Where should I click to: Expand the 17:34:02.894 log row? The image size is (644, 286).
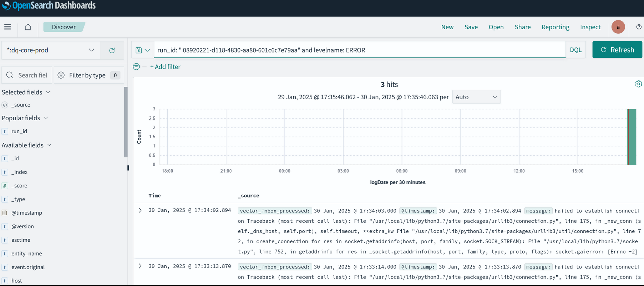(140, 210)
